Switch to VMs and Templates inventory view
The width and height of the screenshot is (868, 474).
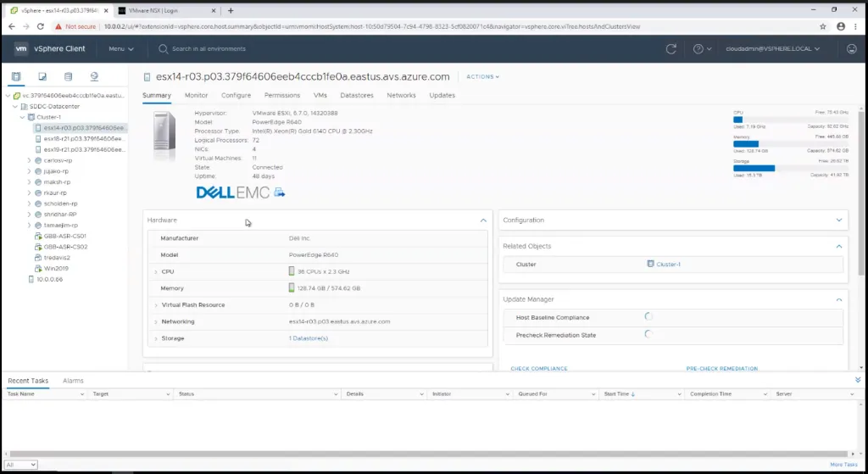point(42,76)
